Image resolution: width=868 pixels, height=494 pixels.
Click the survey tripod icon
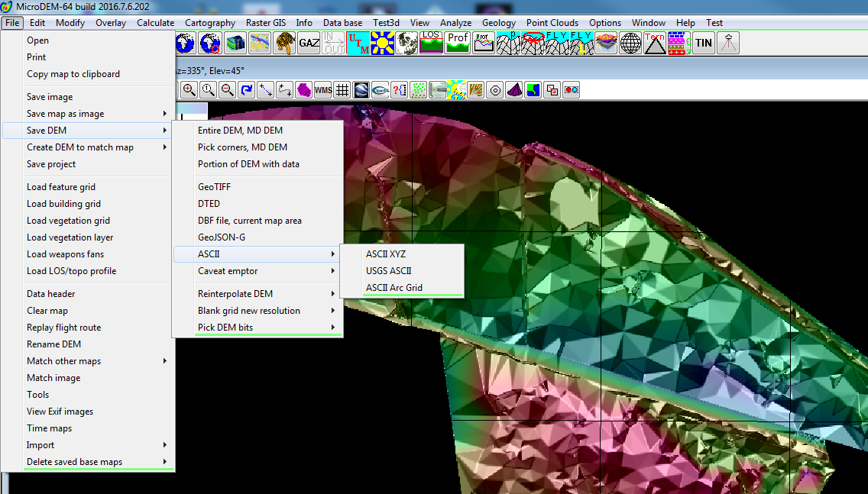[728, 44]
